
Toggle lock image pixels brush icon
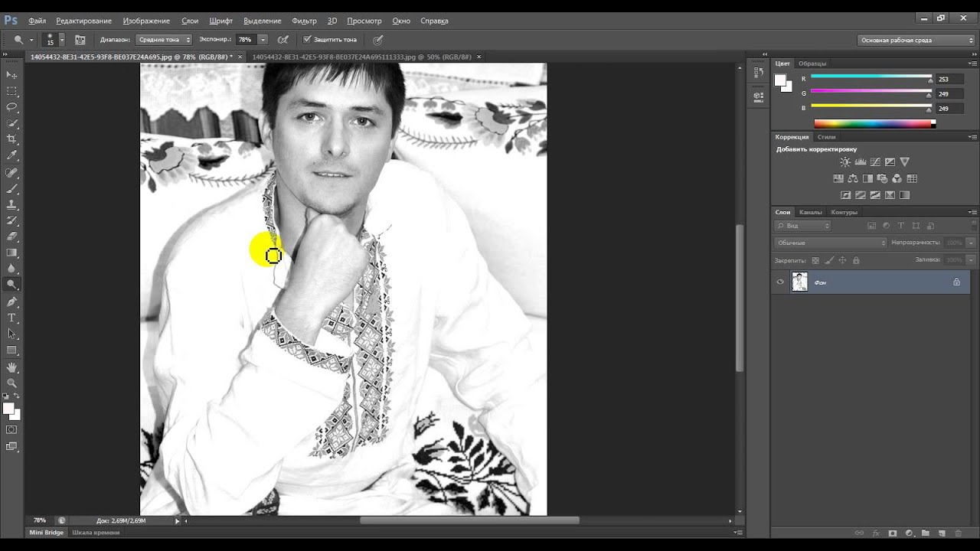coord(829,260)
